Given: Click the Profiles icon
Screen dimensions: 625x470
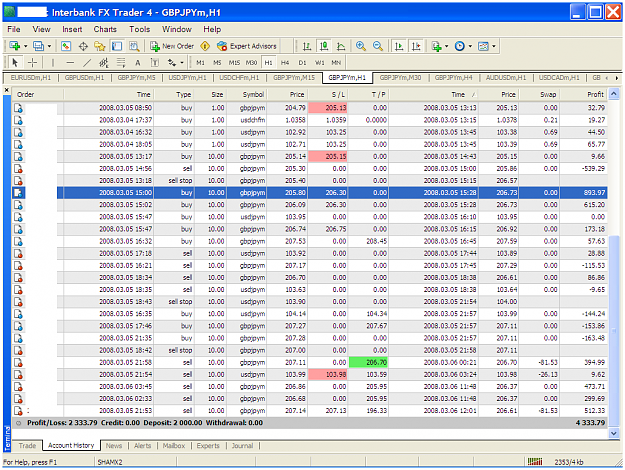Looking at the screenshot, I should (39, 46).
